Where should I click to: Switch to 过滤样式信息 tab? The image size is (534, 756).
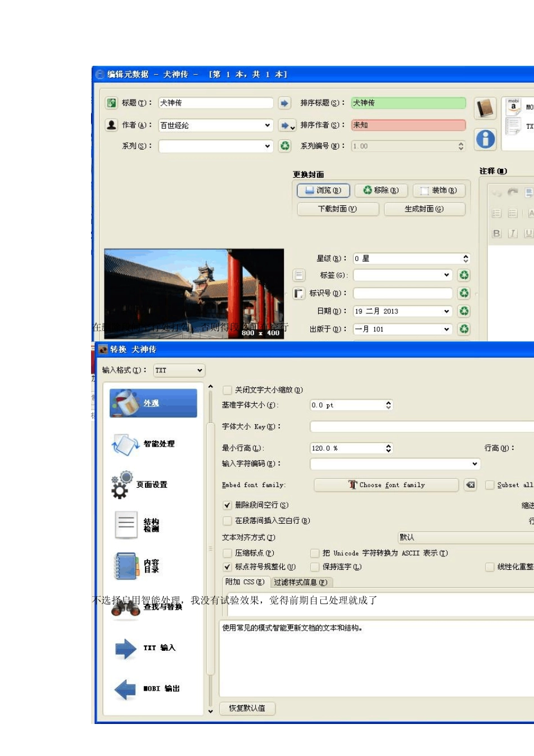coord(301,582)
